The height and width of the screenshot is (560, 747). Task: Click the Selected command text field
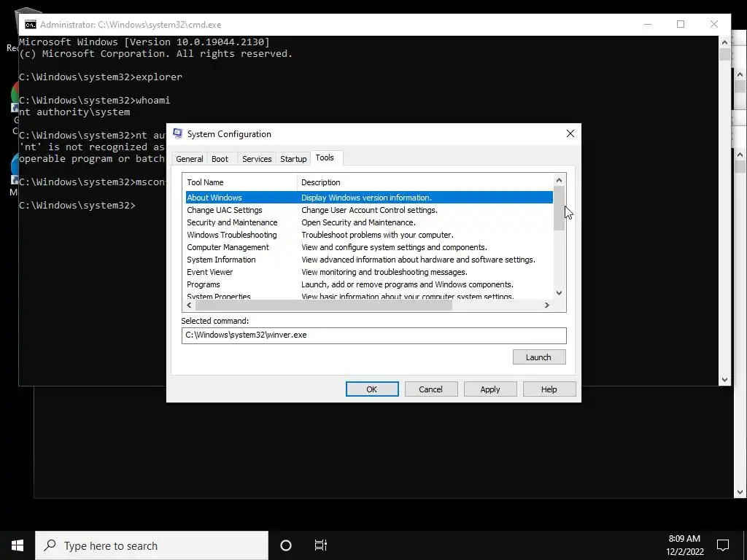[374, 335]
